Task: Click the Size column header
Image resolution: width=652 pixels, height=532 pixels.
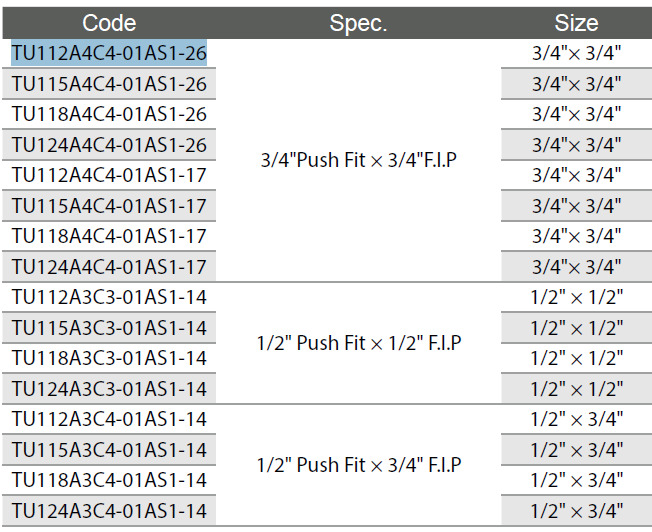Action: pos(576,23)
